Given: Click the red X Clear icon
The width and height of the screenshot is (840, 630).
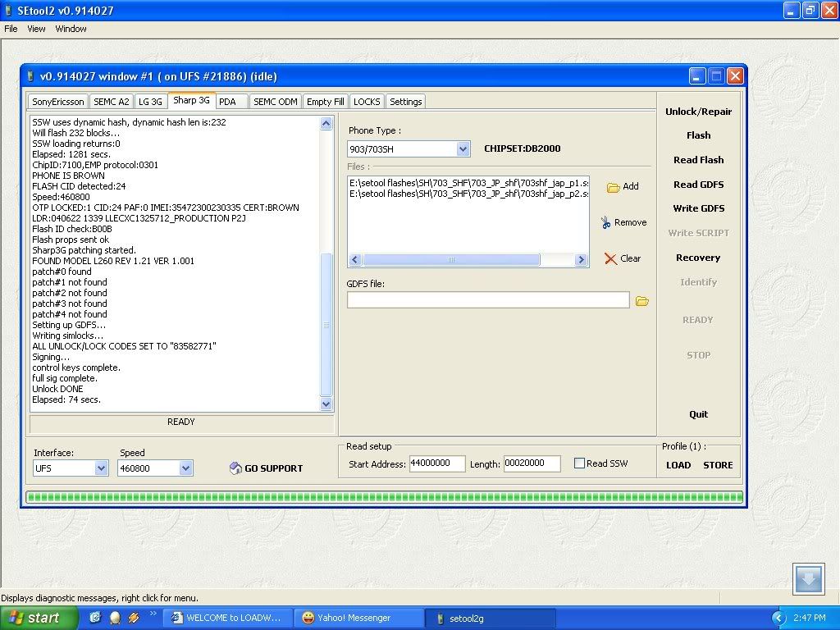Looking at the screenshot, I should (x=610, y=258).
